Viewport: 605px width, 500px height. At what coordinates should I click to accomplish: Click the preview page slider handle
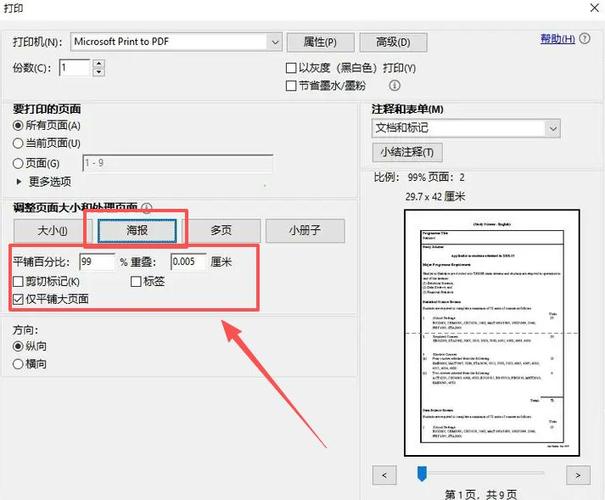click(x=422, y=473)
